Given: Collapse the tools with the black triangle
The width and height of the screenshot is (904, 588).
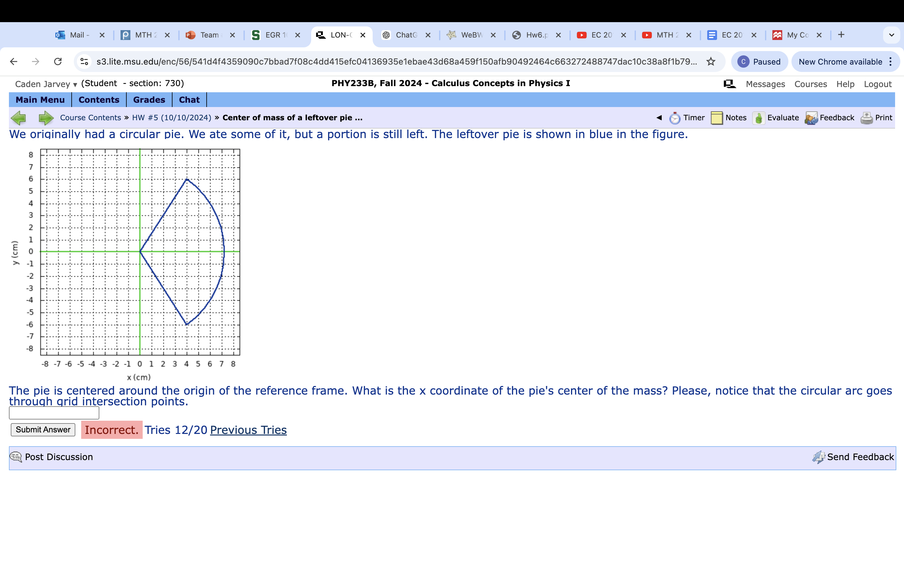Looking at the screenshot, I should (x=659, y=118).
